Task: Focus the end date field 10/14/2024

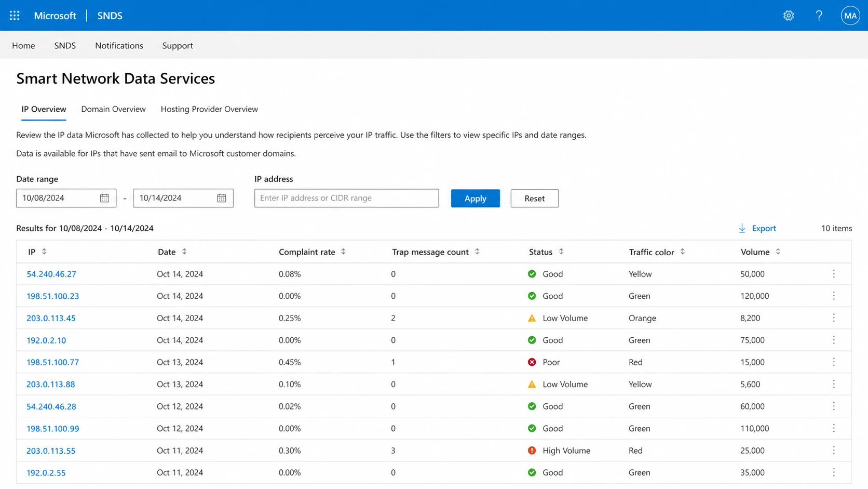Action: click(x=183, y=198)
